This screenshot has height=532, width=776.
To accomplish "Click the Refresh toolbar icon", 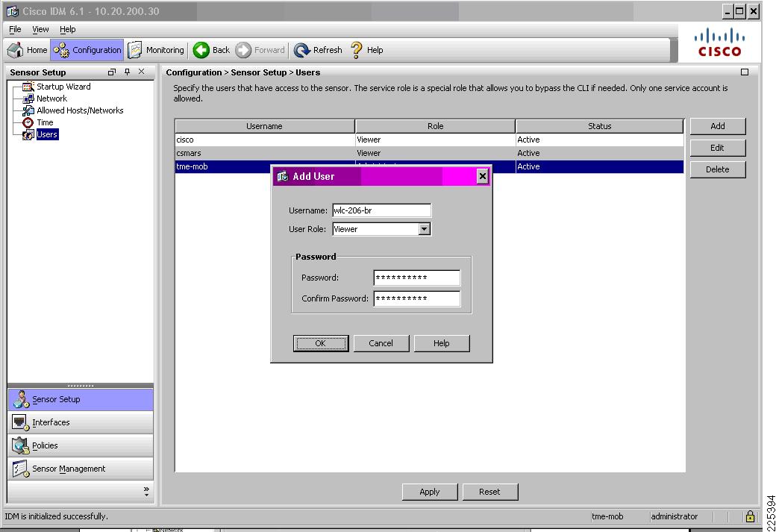I will [x=301, y=50].
